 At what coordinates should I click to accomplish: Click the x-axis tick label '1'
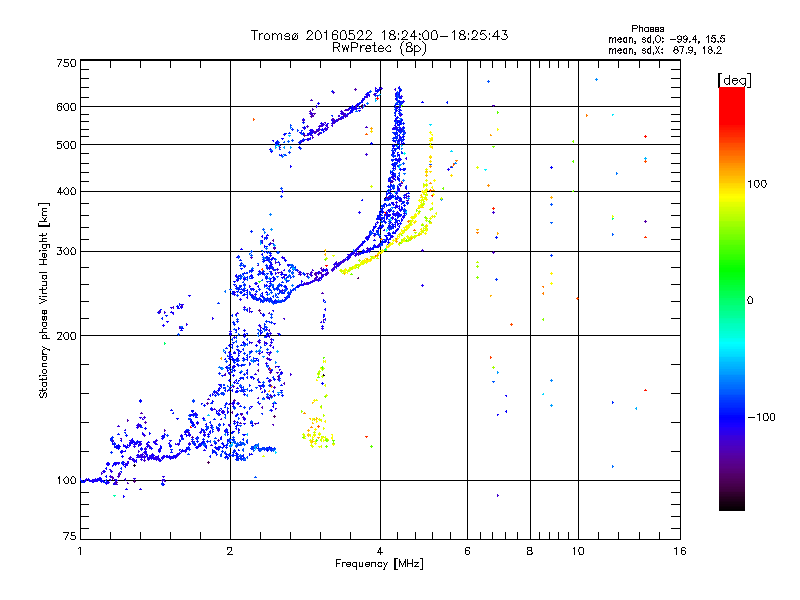(x=80, y=551)
